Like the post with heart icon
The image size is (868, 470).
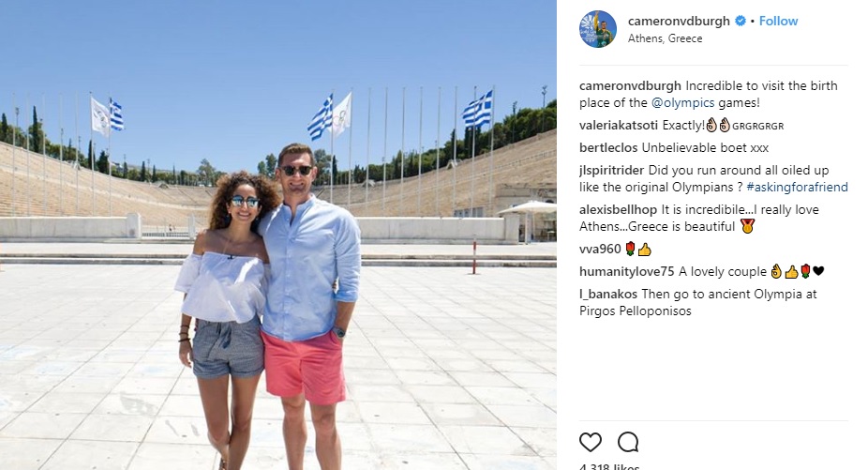pos(591,442)
